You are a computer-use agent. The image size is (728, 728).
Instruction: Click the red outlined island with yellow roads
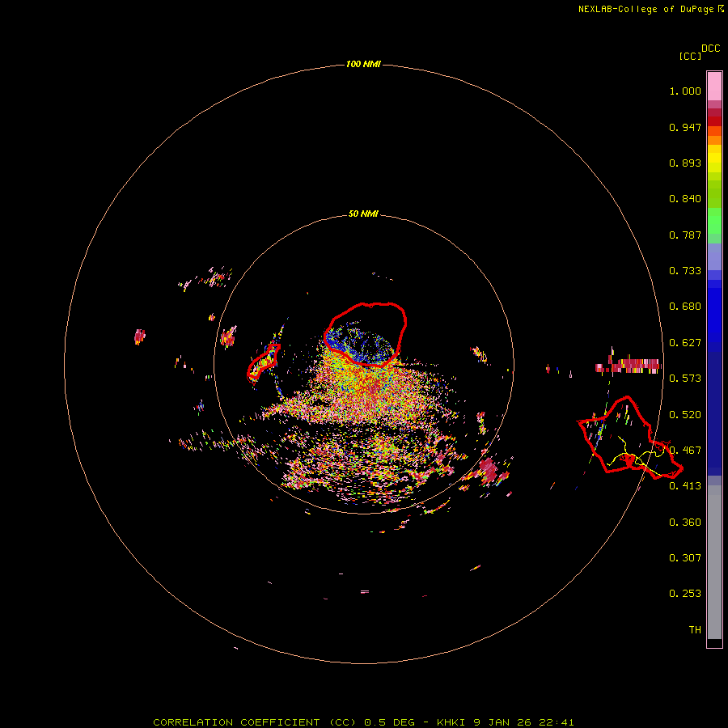(x=629, y=438)
